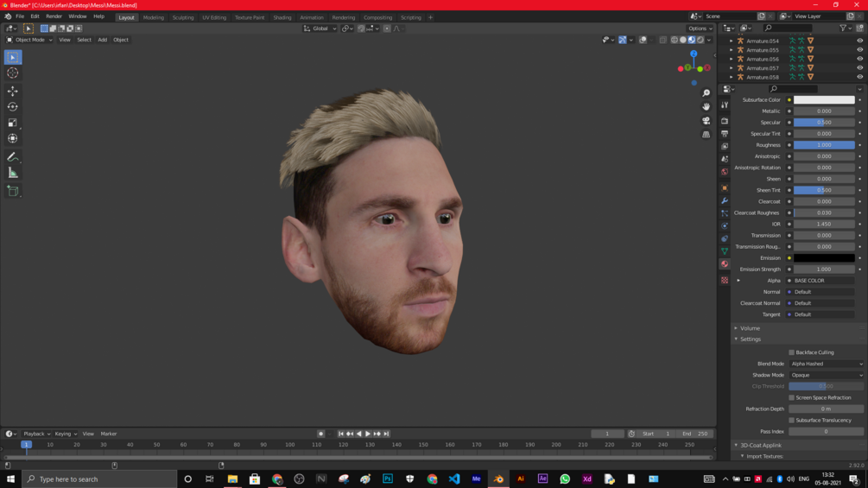The width and height of the screenshot is (868, 488).
Task: Select the Annotate tool
Action: coord(13,157)
